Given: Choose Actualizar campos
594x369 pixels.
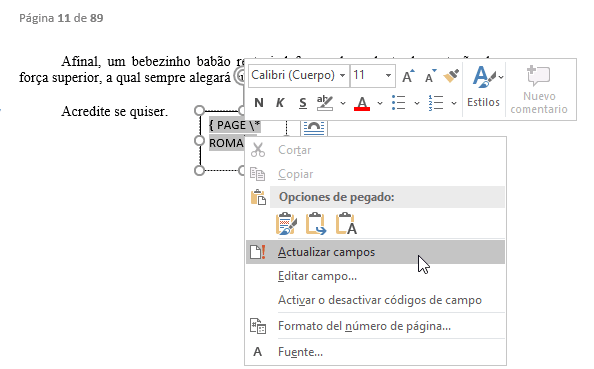Looking at the screenshot, I should 375,252.
